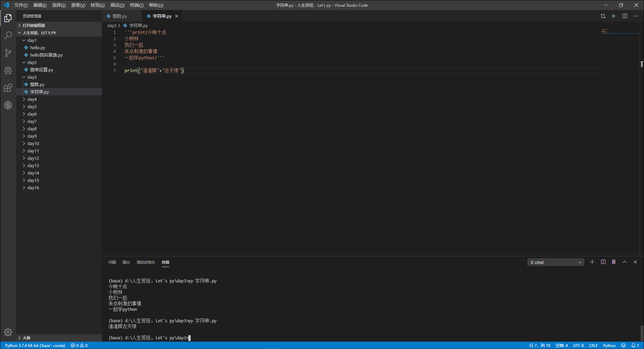This screenshot has height=349, width=644.
Task: Change language mode via Python
Action: tap(609, 345)
